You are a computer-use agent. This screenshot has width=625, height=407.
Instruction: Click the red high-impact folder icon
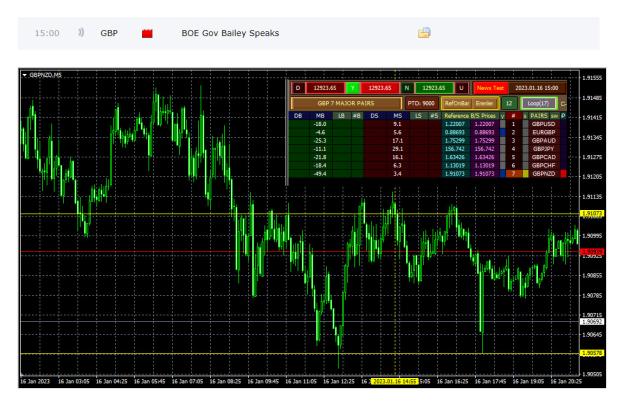147,33
